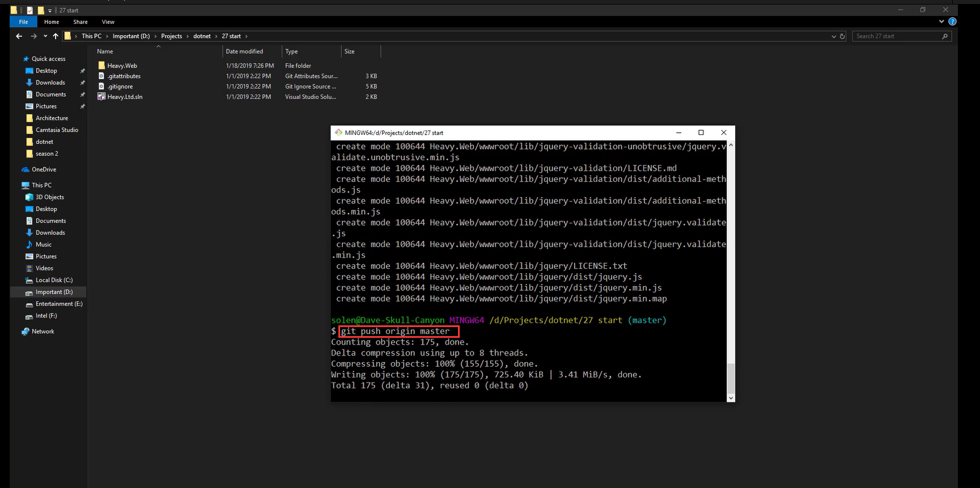This screenshot has height=488, width=980.
Task: Select the .gitattributes file
Action: pos(124,76)
